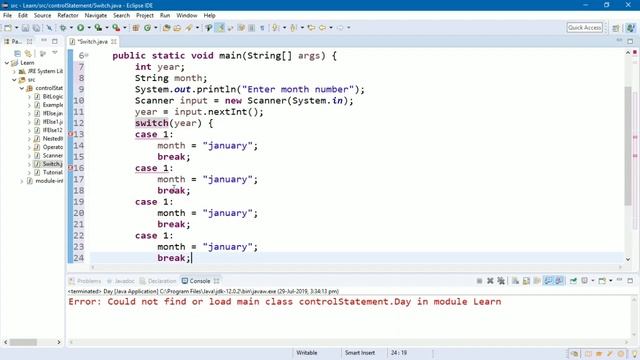This screenshot has height=360, width=640.
Task: Click the New Java Package icon
Action: [136, 27]
